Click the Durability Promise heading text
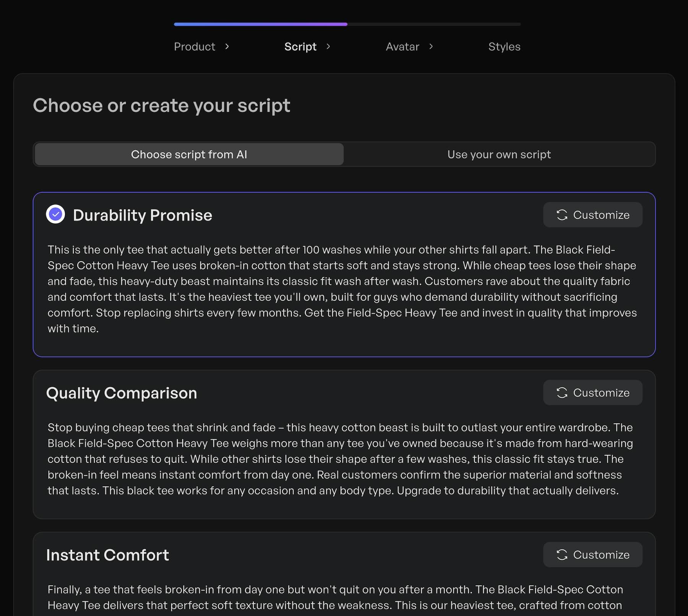This screenshot has height=616, width=688. click(143, 215)
